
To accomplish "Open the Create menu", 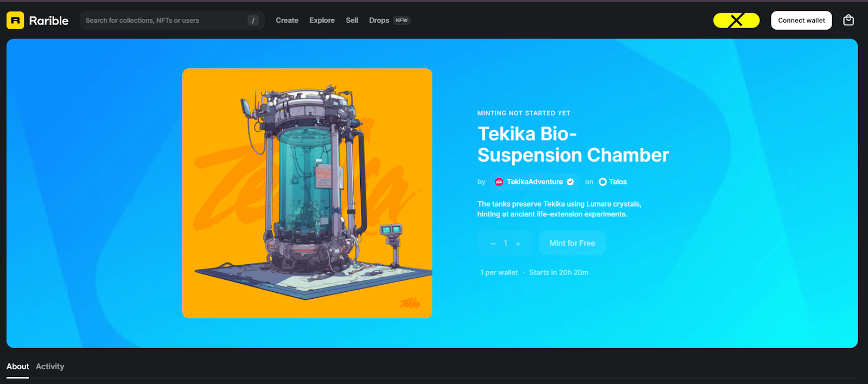I will (287, 21).
